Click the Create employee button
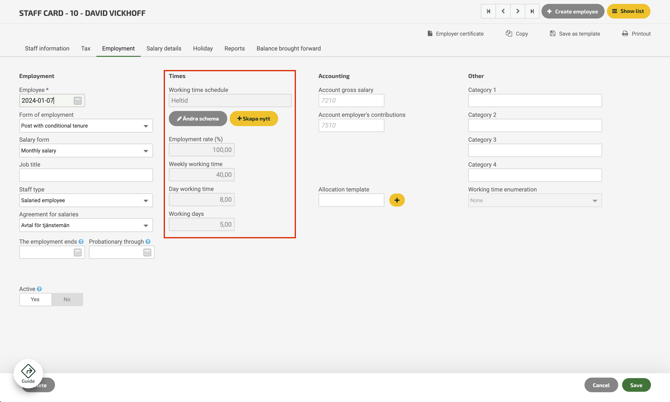The height and width of the screenshot is (402, 670). tap(573, 12)
